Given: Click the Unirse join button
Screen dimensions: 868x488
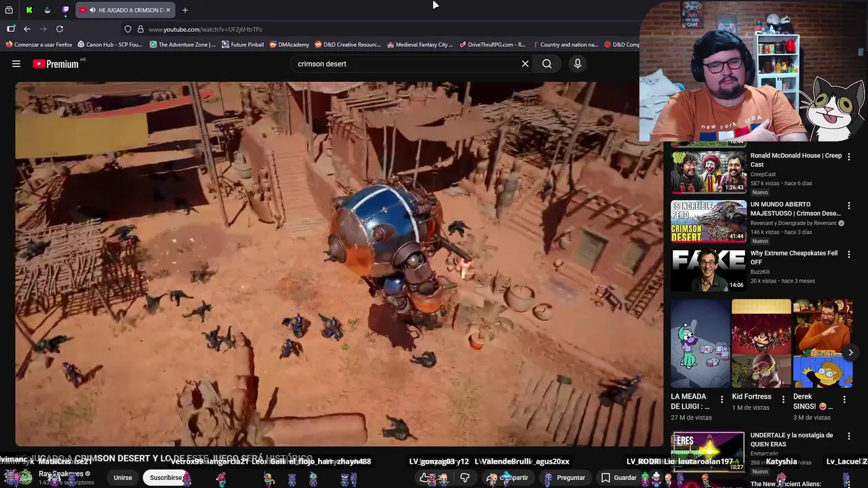Looking at the screenshot, I should coord(123,477).
